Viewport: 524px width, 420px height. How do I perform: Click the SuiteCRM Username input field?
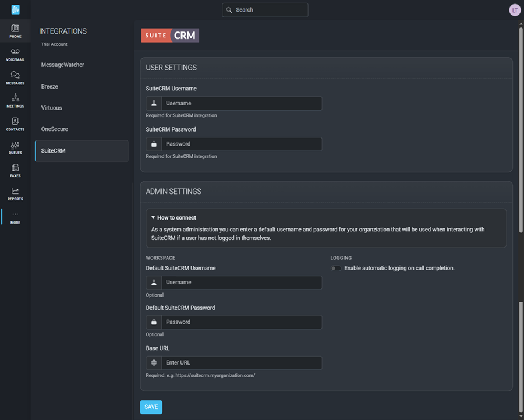tap(242, 103)
